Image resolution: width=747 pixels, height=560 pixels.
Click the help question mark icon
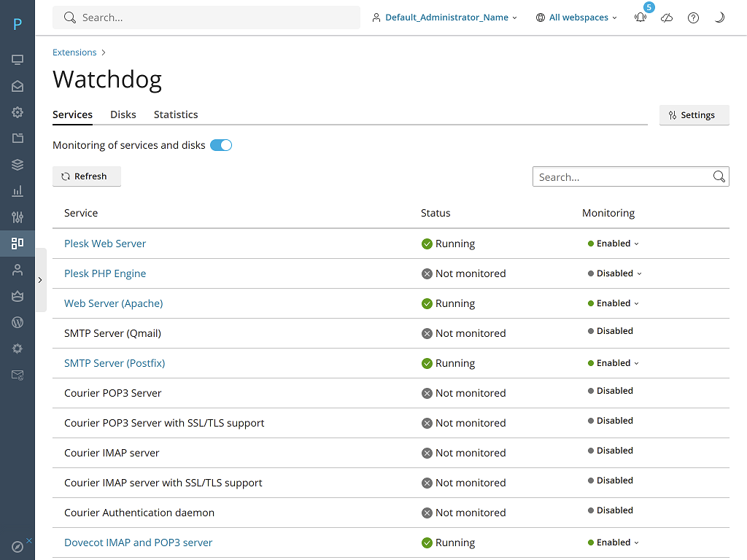(693, 18)
